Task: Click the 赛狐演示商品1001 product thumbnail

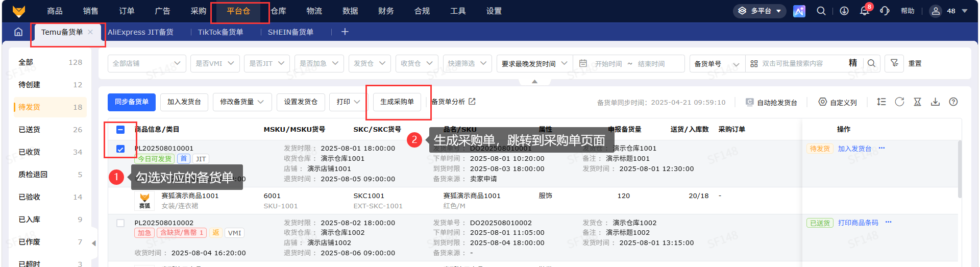Action: coord(145,201)
